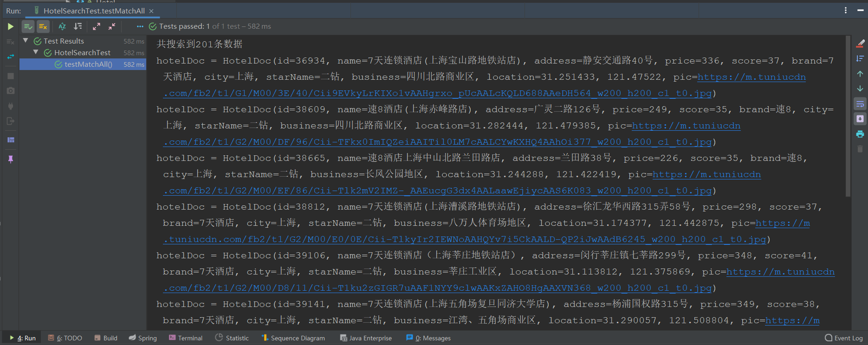Collapse the Test Results tree node
This screenshot has width=868, height=345.
click(26, 41)
